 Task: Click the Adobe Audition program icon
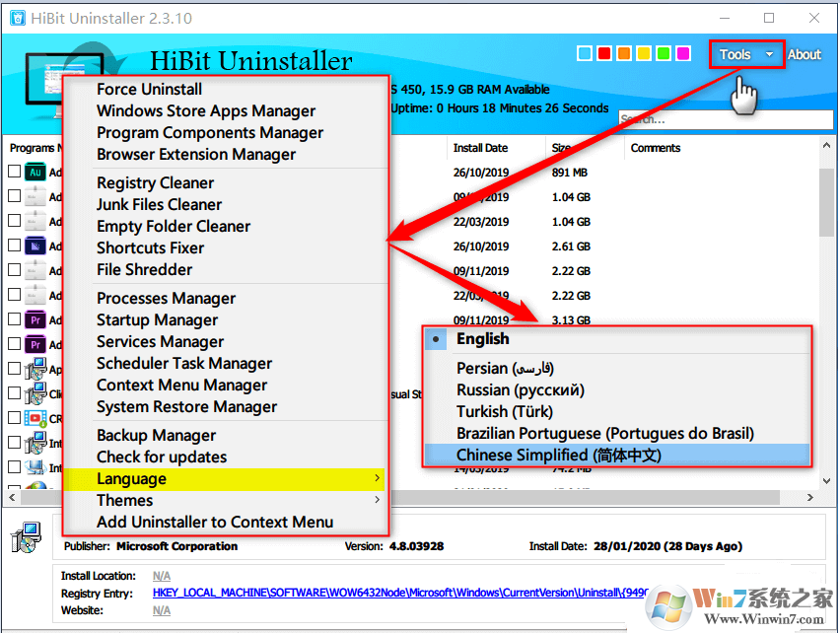pyautogui.click(x=35, y=172)
